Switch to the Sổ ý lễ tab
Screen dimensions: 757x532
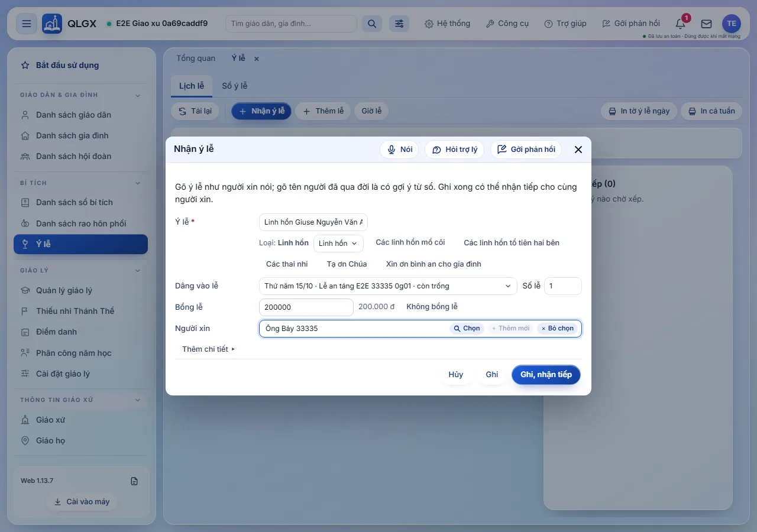tap(235, 86)
